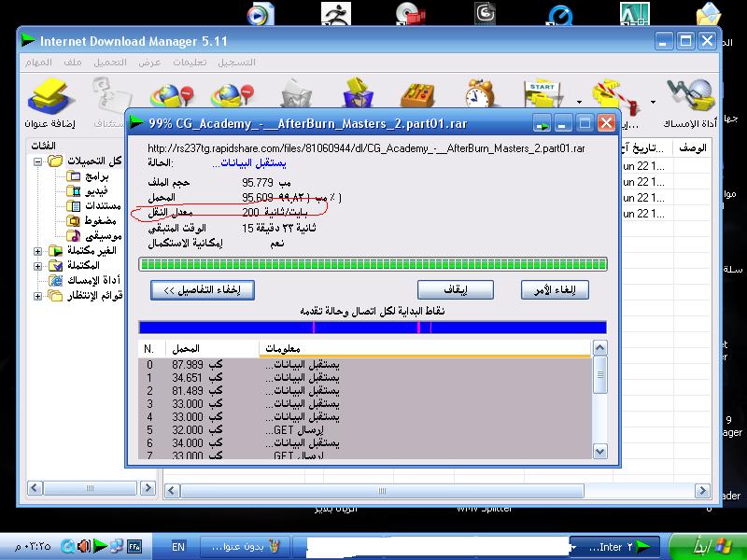
Task: Expand the قوائم الانتظار tree node
Action: coord(37,296)
